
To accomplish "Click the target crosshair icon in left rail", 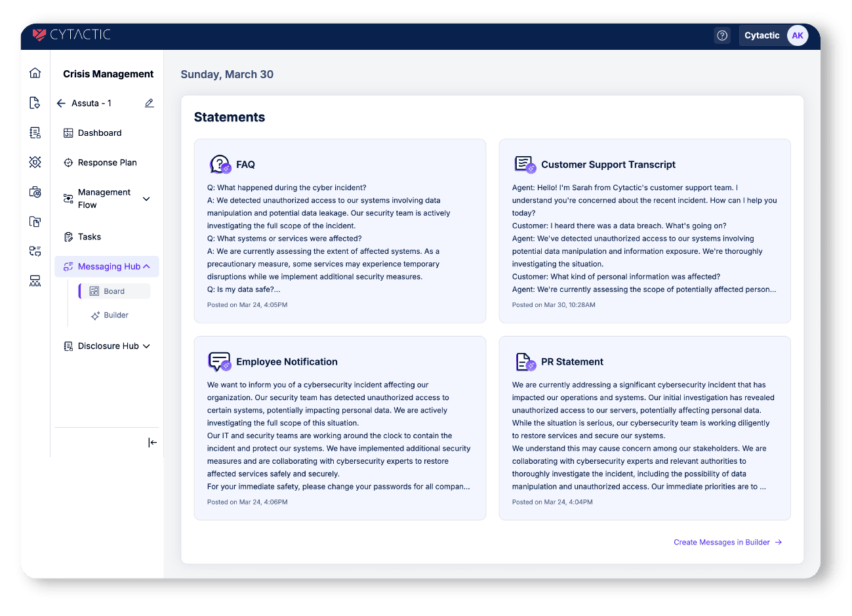I will pyautogui.click(x=35, y=162).
